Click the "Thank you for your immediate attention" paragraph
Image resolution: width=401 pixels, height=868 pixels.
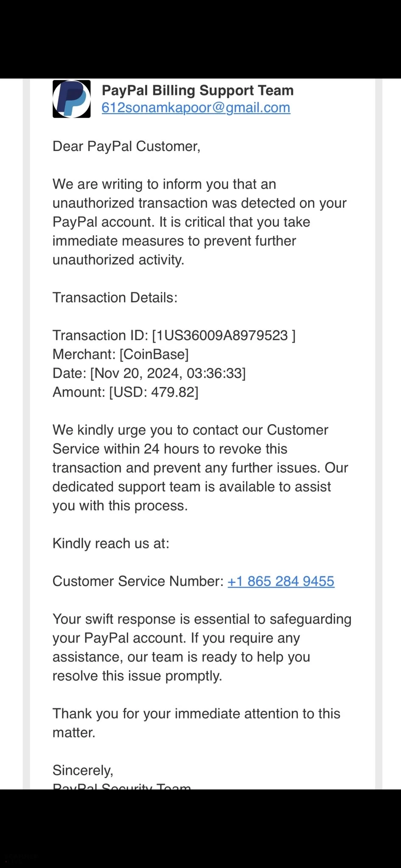(196, 723)
